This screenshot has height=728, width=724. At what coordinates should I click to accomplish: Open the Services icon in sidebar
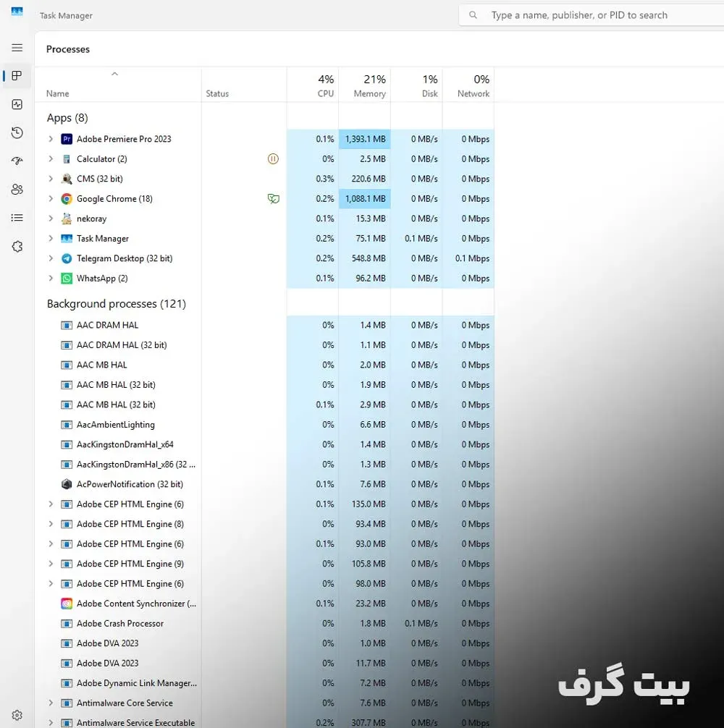pyautogui.click(x=17, y=247)
